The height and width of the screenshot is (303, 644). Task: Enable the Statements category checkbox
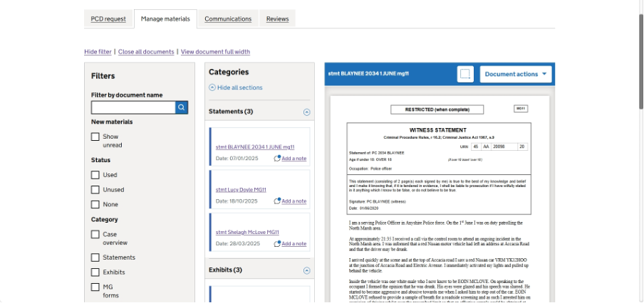click(95, 257)
